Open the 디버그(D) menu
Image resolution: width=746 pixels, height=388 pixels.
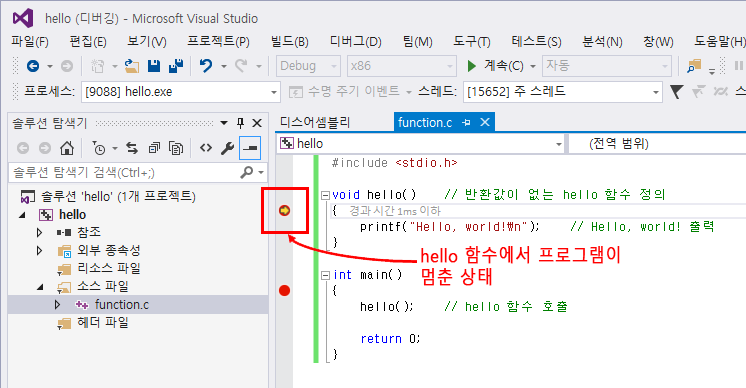356,42
